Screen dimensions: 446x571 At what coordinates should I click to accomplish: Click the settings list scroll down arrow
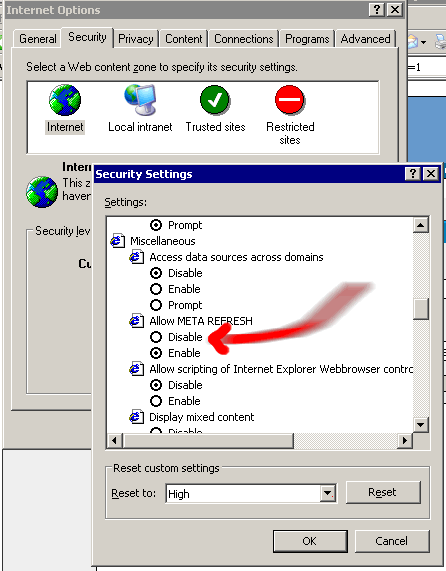pos(421,425)
